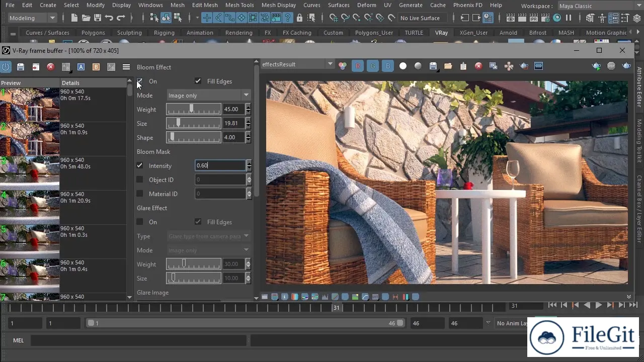Switch to the Arnold shelf tab
Viewport: 644px width, 362px height.
tap(508, 33)
